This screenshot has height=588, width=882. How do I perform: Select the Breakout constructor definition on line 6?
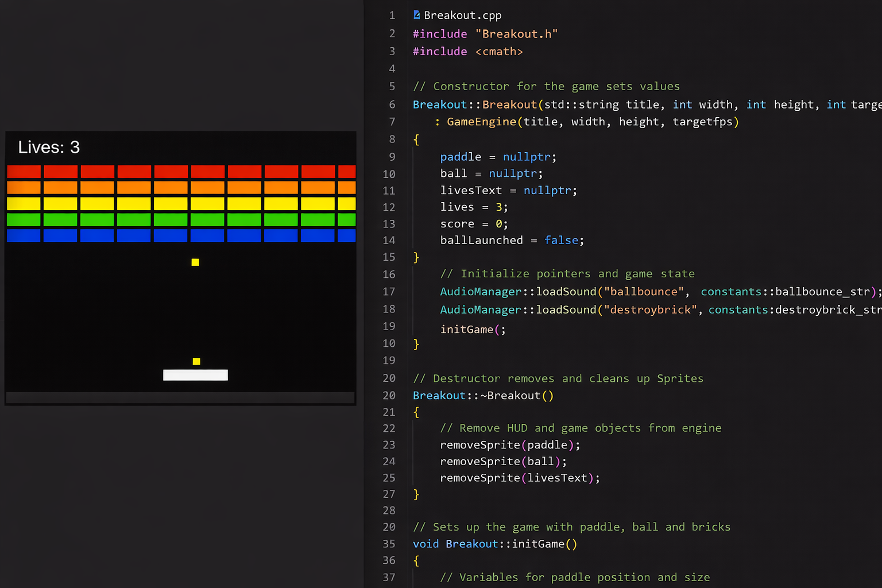[477, 104]
